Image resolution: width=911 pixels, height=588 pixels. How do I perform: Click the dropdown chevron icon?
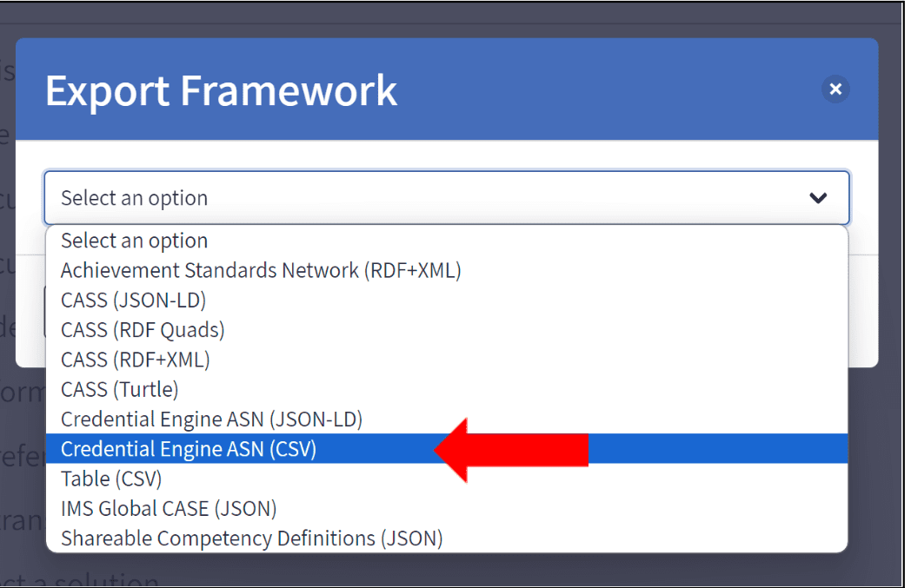coord(817,198)
